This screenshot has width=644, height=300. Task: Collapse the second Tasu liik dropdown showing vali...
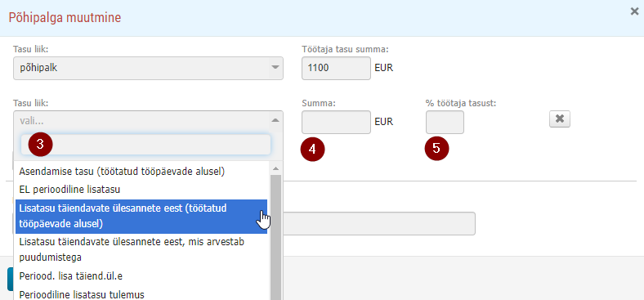coord(148,121)
